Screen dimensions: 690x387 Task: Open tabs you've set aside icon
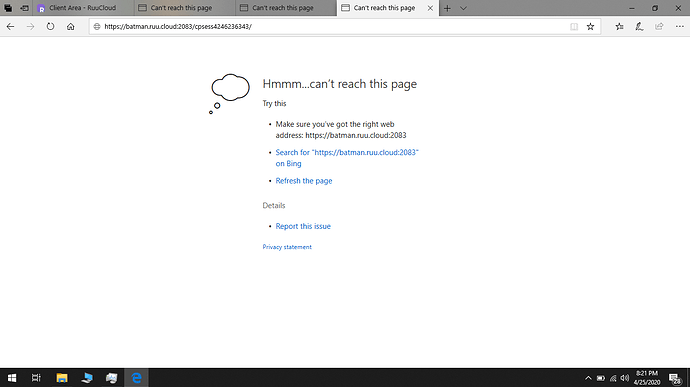8,8
